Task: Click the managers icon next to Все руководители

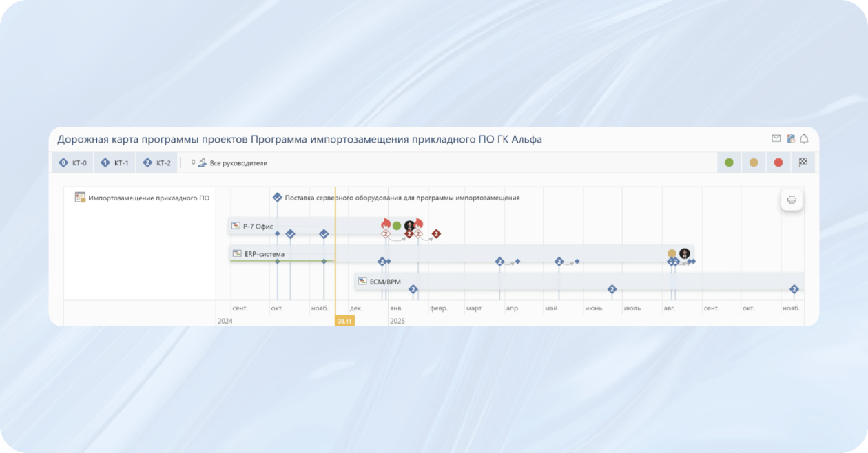Action: [x=202, y=162]
